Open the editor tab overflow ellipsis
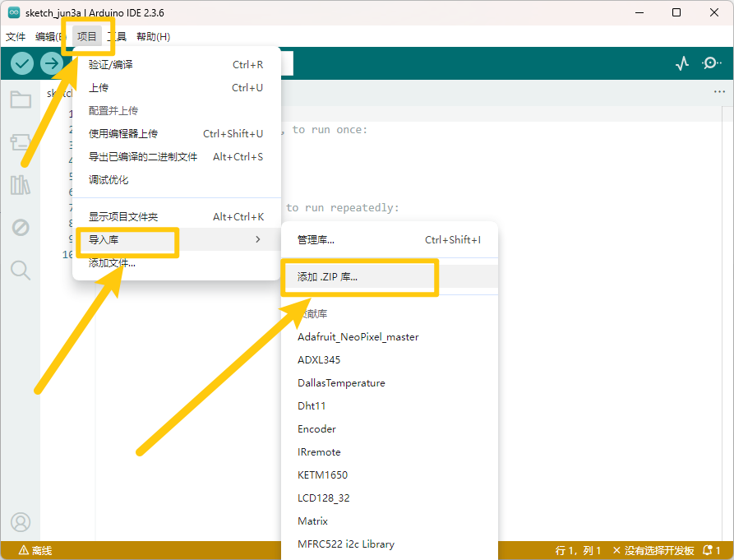This screenshot has height=560, width=734. [719, 92]
